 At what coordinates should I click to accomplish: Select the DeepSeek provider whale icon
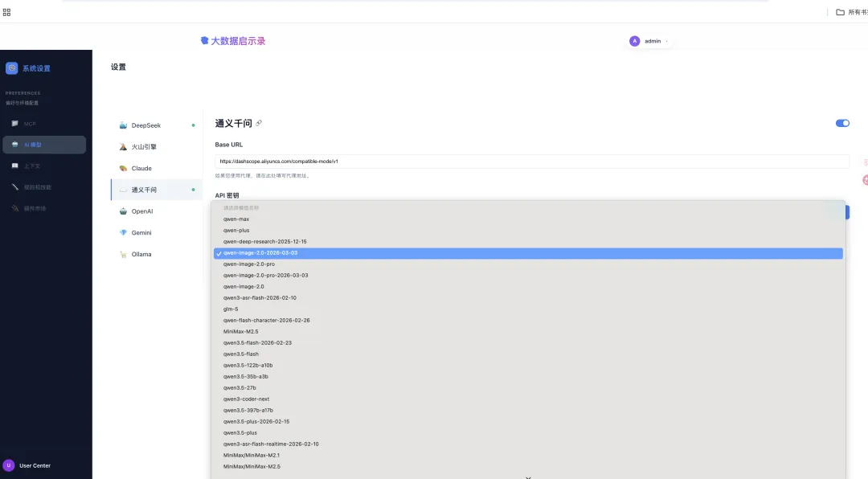[123, 125]
